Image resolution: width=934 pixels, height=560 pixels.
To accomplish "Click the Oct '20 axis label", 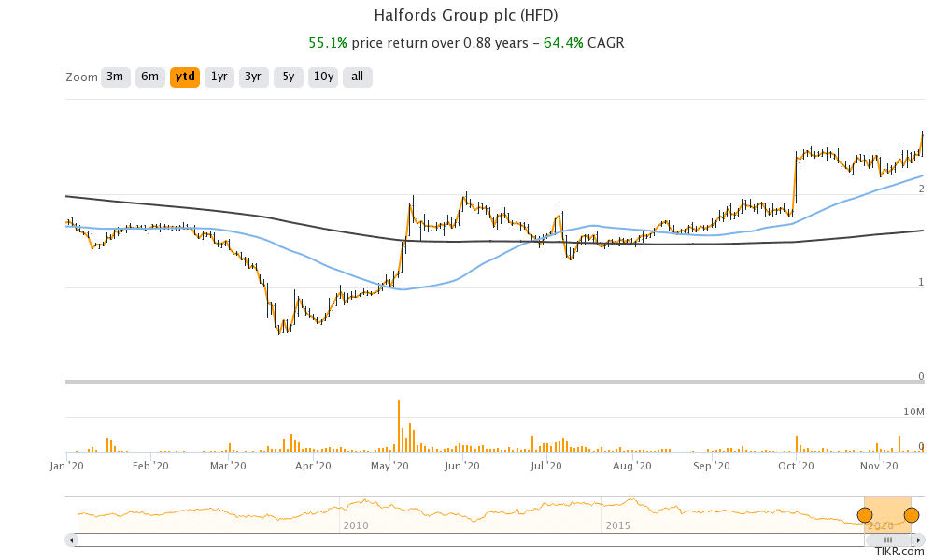I will [x=796, y=466].
